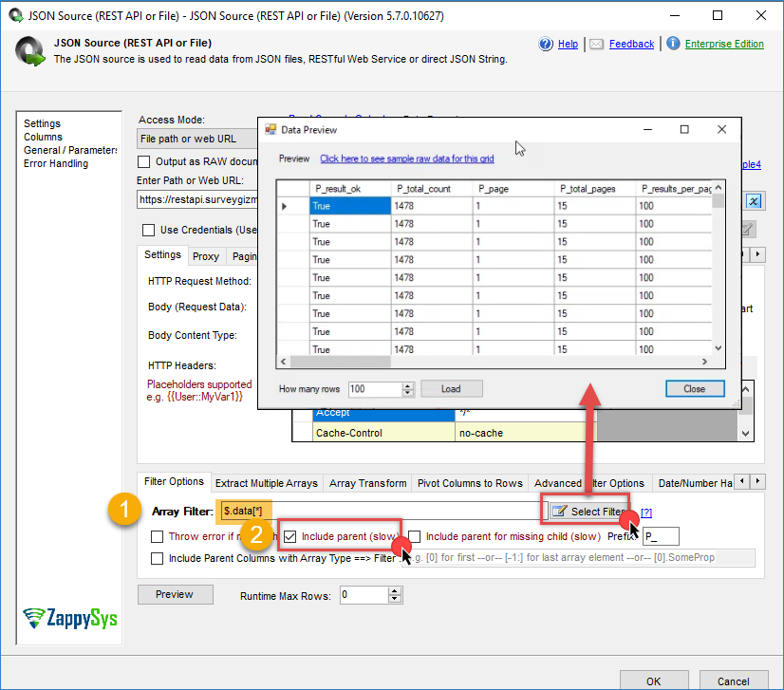This screenshot has width=784, height=690.
Task: Click the Prefix input field
Action: [661, 536]
